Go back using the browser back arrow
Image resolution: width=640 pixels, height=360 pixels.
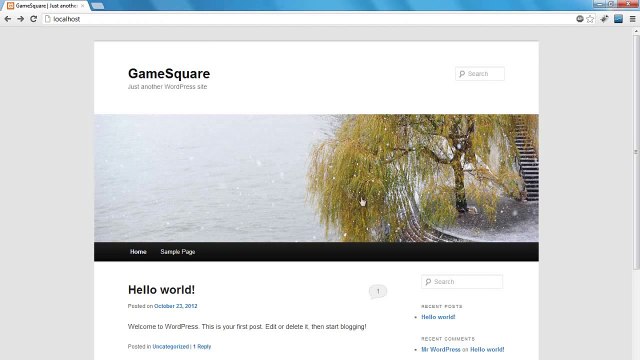8,19
